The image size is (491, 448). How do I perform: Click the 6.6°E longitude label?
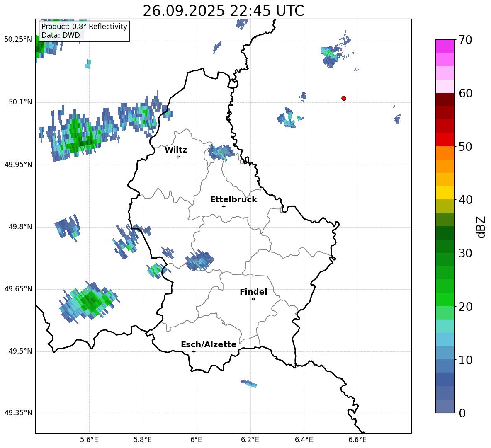(x=357, y=440)
